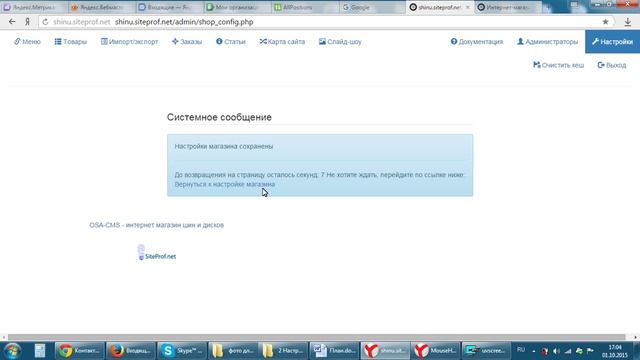The width and height of the screenshot is (640, 360).
Task: Bookmark page with star icon
Action: (x=605, y=22)
